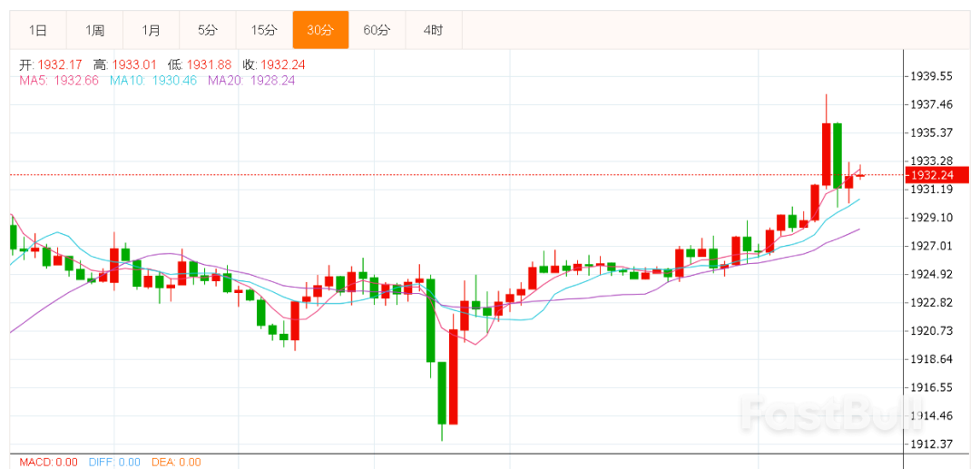Click the 1933.28 price axis label
The width and height of the screenshot is (980, 469).
(x=931, y=161)
